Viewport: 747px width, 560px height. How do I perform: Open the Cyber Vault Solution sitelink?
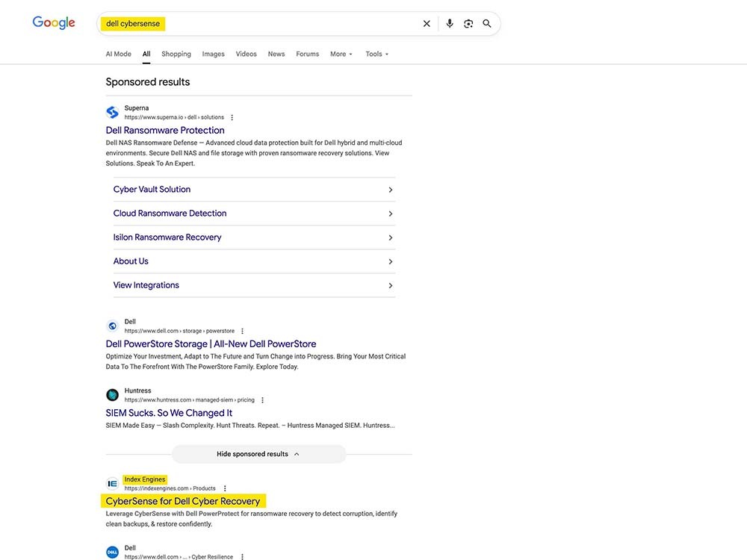coord(152,189)
